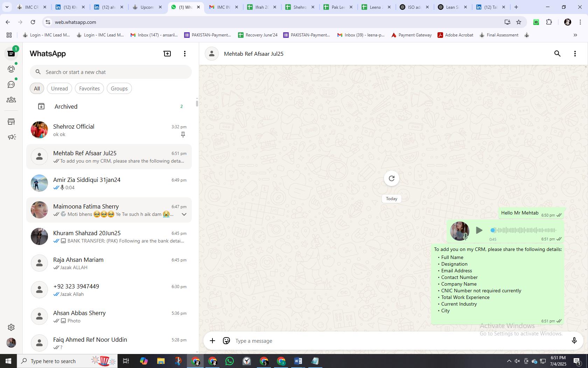
Task: Open Amir Zia Siddiqui 31jan24 chat
Action: 109,183
